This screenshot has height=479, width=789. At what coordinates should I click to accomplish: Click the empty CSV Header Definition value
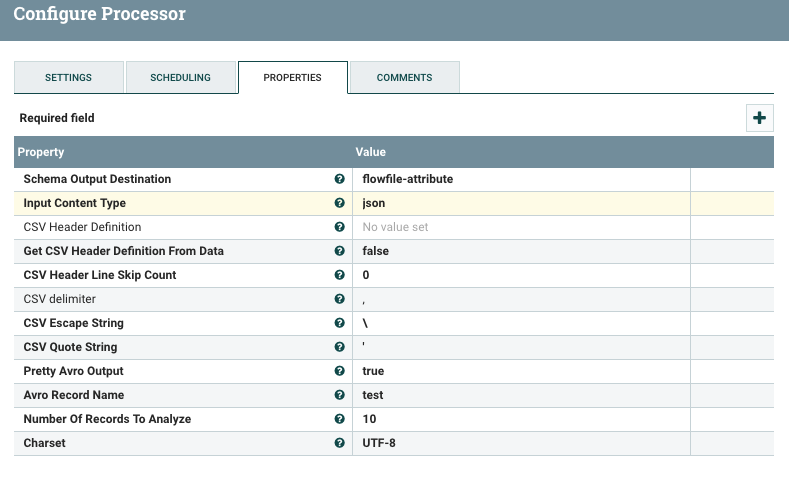[x=520, y=227]
